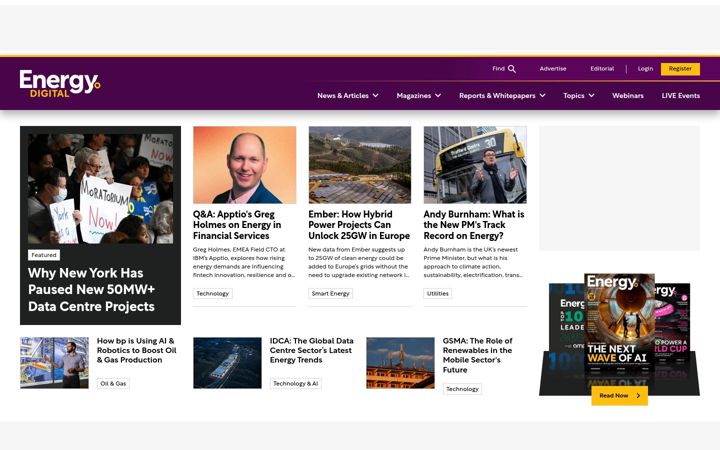The height and width of the screenshot is (450, 720).
Task: Click the Login link
Action: tap(645, 68)
